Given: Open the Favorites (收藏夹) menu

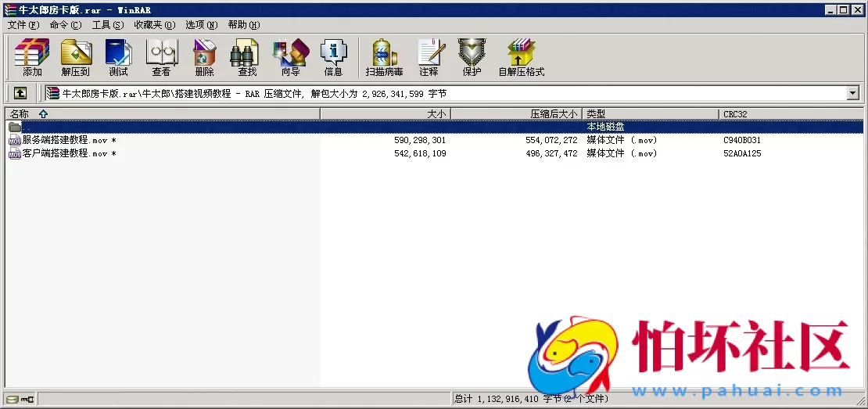Looking at the screenshot, I should click(x=155, y=25).
